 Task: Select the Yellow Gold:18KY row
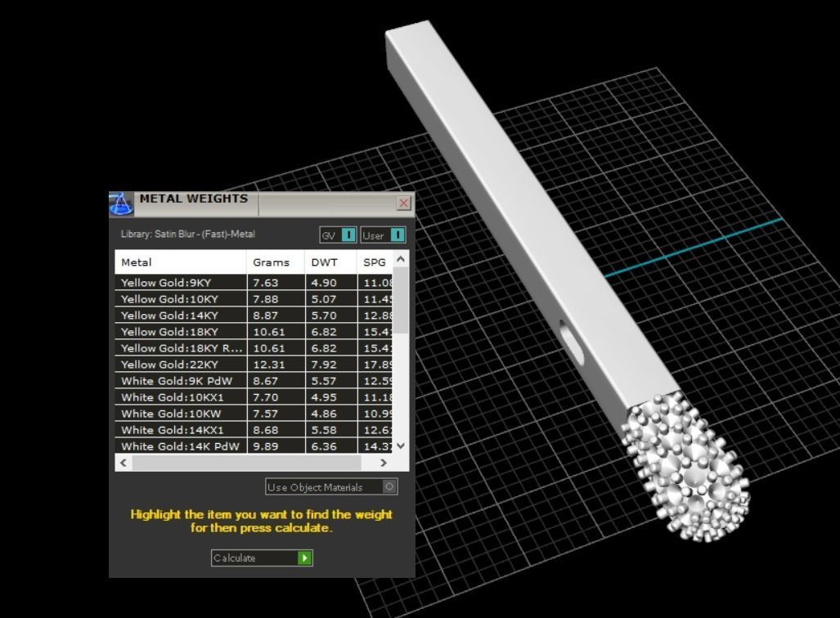point(254,332)
